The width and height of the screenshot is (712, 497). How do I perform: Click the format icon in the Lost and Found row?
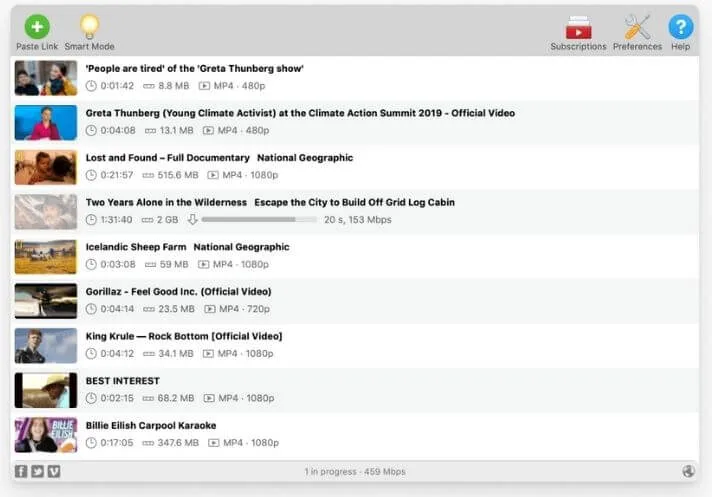[x=213, y=175]
